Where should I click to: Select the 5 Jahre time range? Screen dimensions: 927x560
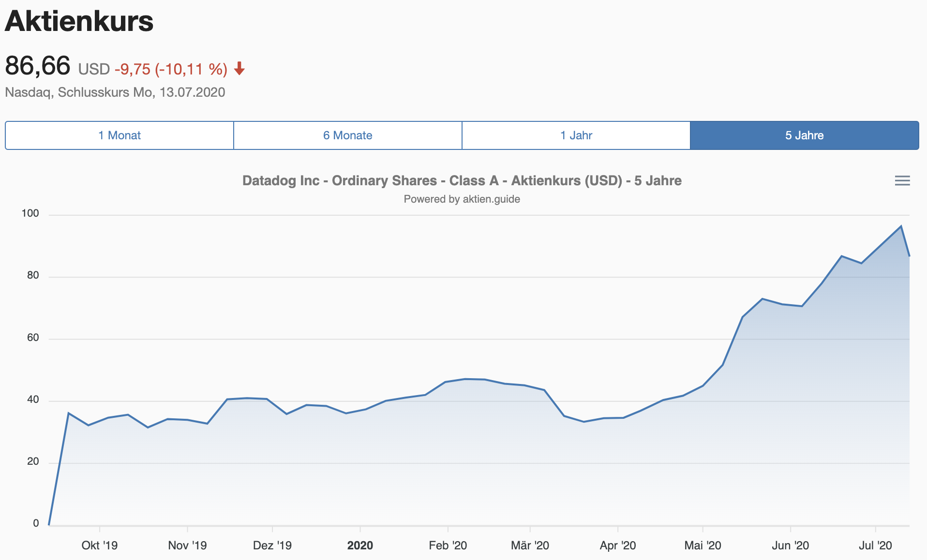pos(805,135)
